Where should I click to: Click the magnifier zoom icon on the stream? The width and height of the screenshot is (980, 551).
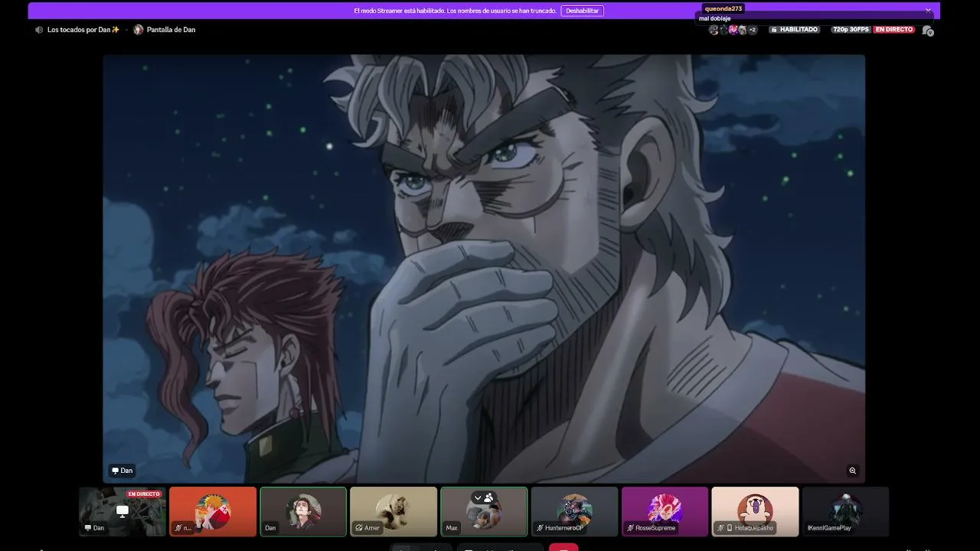coord(852,471)
